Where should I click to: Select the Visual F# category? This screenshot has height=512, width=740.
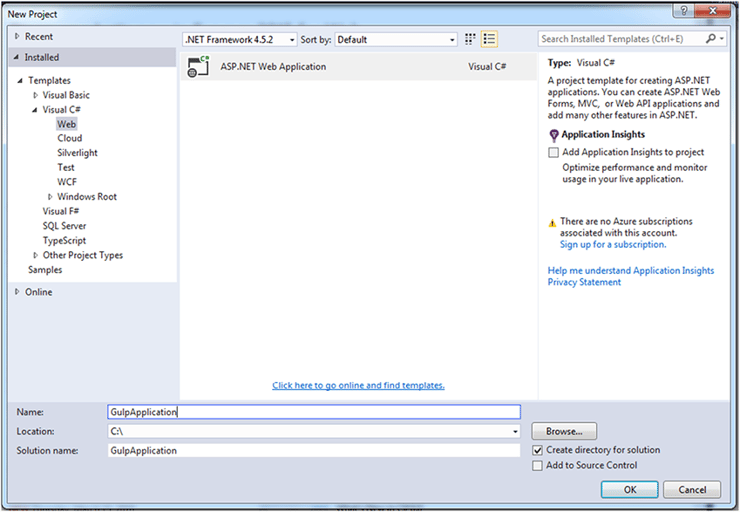coord(61,211)
